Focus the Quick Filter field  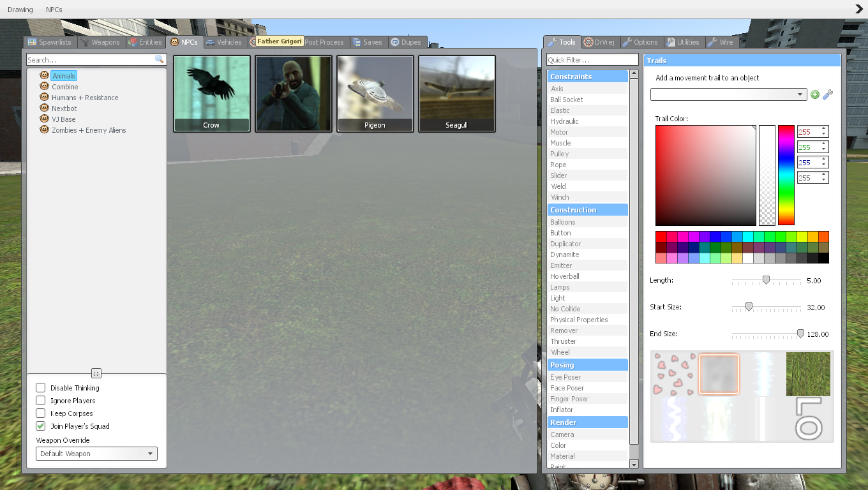coord(592,60)
